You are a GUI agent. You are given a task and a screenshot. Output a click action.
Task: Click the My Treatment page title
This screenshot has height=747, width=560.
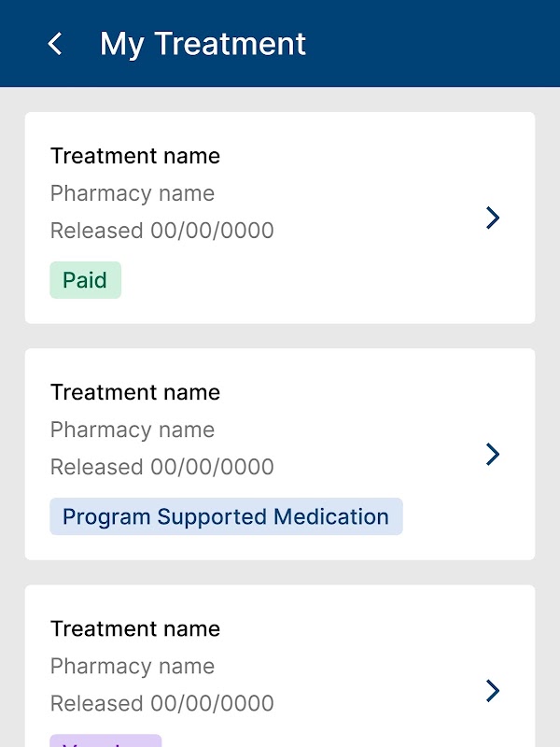click(x=203, y=44)
